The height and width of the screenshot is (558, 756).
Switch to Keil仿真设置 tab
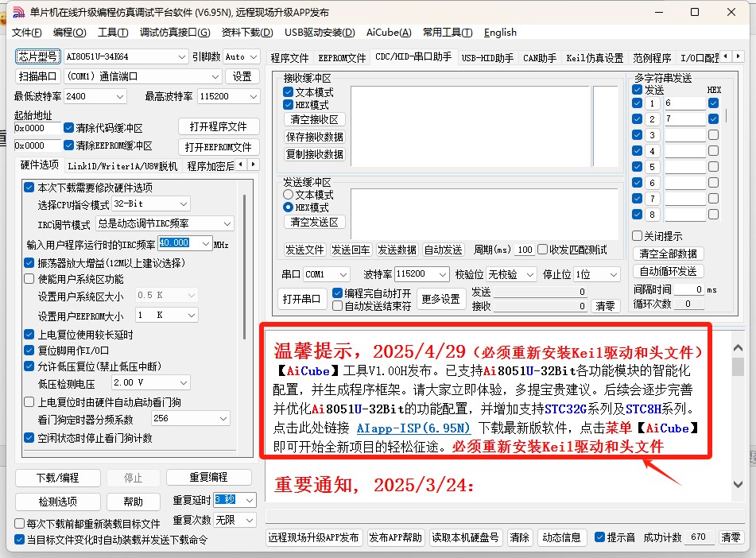pos(595,58)
